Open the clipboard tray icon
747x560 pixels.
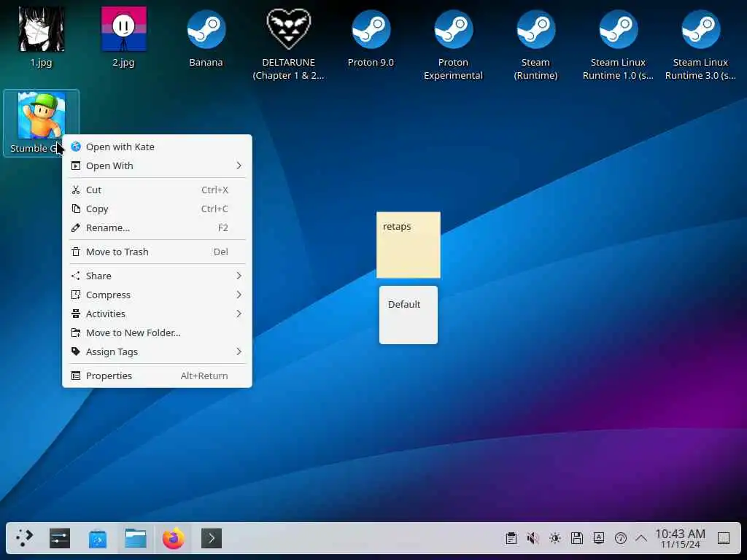pos(511,538)
